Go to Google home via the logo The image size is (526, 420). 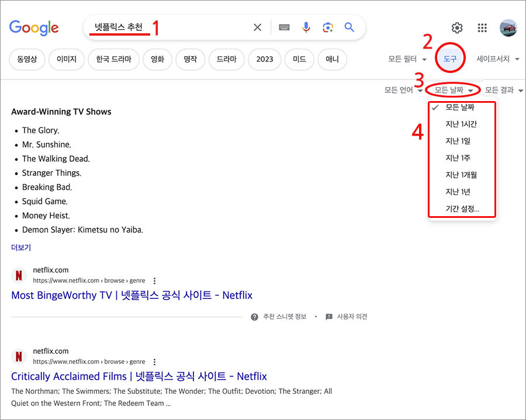34,28
